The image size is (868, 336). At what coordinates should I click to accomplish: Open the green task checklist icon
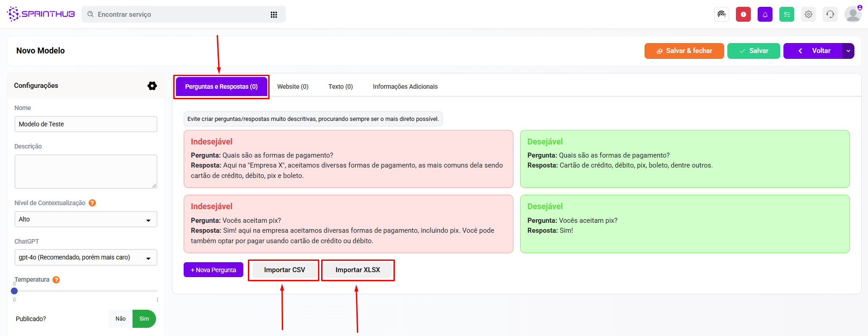click(787, 14)
